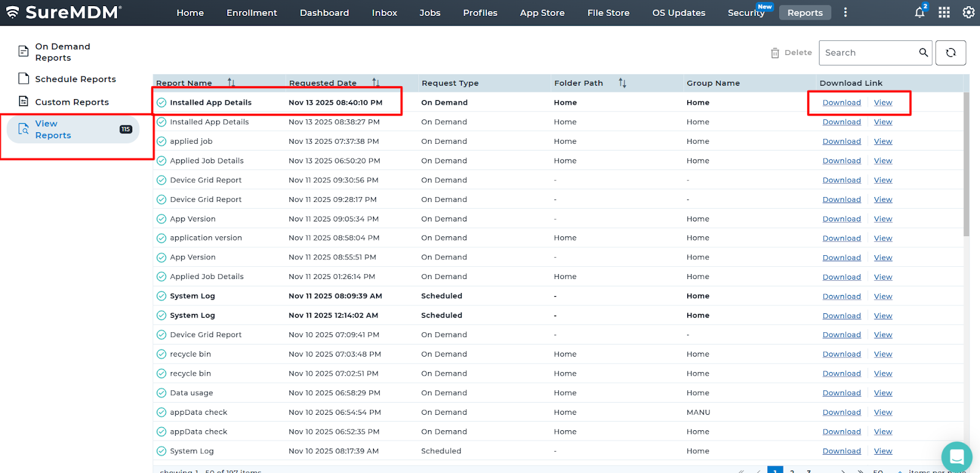Open the apps grid launcher
980x473 pixels.
pos(944,12)
